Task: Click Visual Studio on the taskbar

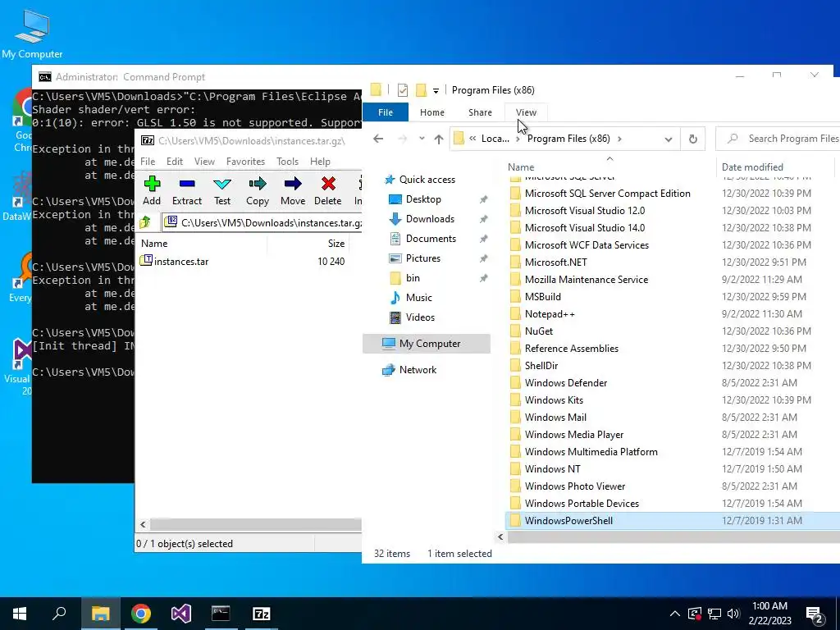Action: coord(181,614)
